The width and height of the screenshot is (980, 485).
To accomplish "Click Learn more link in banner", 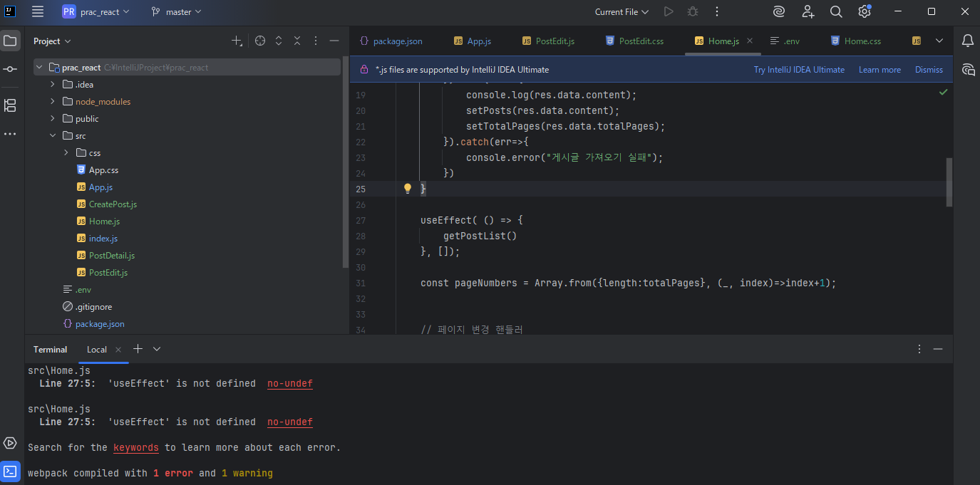I will [x=880, y=70].
